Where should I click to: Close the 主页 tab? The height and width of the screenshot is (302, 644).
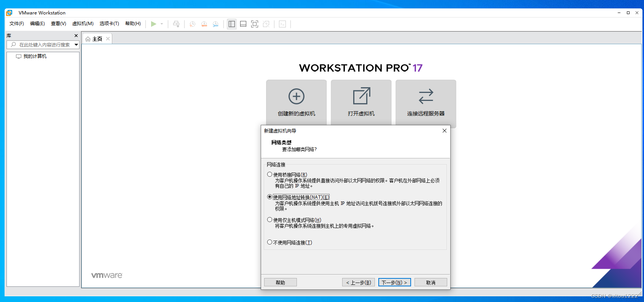click(108, 39)
